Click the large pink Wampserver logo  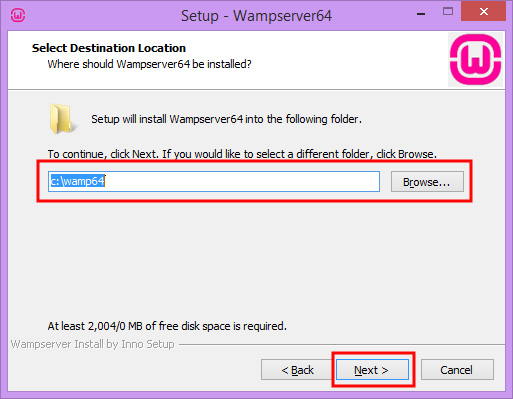pyautogui.click(x=475, y=59)
